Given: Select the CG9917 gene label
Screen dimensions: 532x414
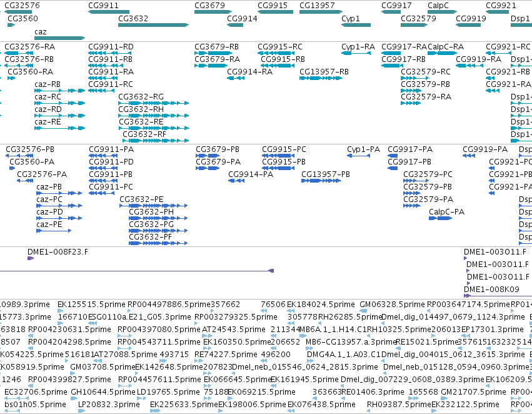Looking at the screenshot, I should (396, 6).
